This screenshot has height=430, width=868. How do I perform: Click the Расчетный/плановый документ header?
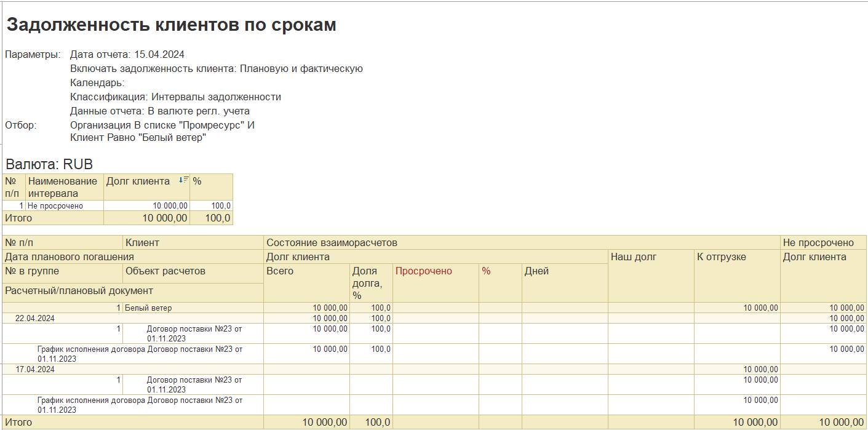[133, 292]
